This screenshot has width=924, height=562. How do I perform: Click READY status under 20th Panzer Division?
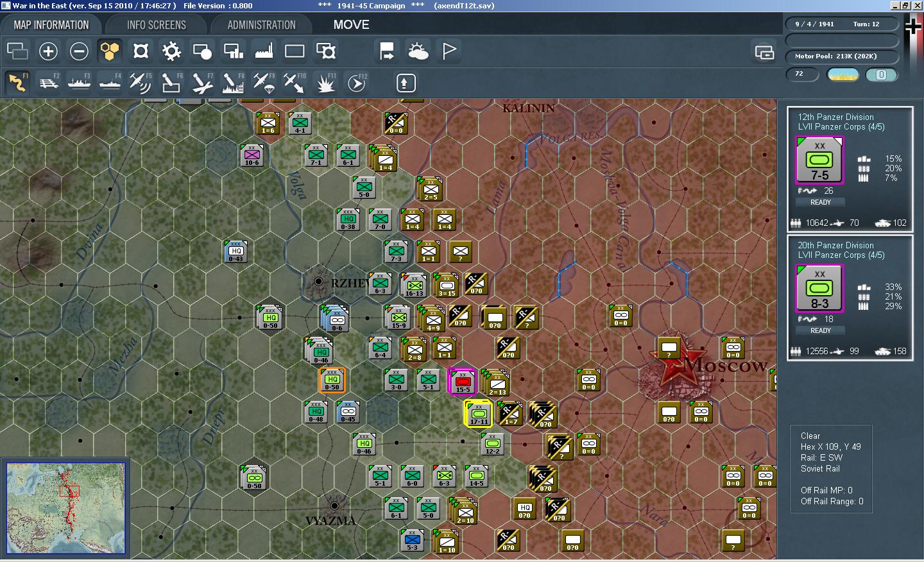click(x=820, y=330)
